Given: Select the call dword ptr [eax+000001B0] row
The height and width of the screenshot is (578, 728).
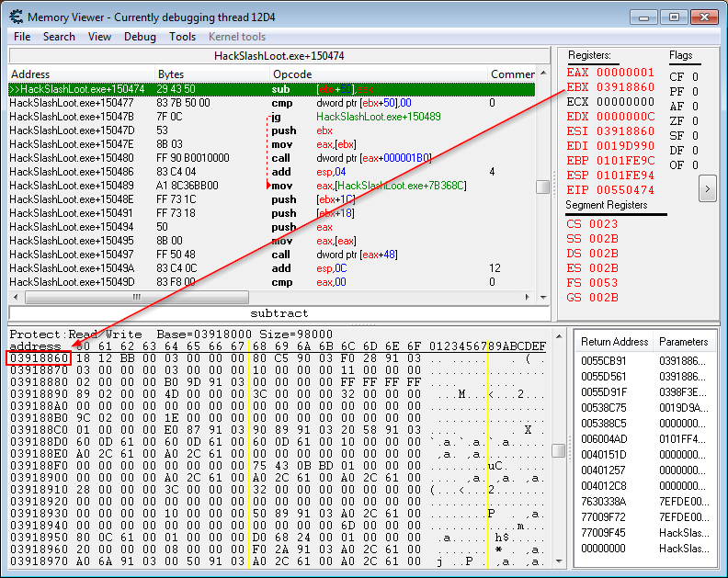Looking at the screenshot, I should point(272,158).
